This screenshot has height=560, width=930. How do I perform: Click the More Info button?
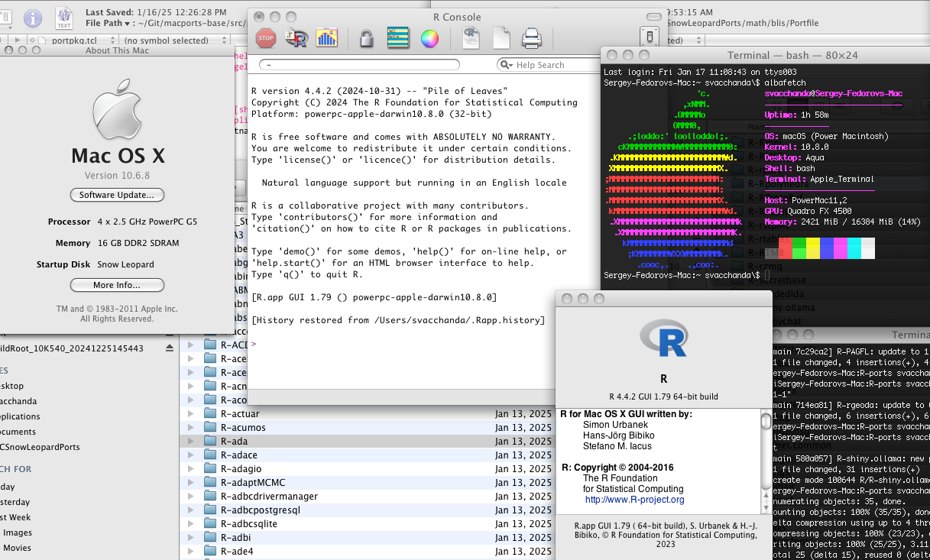117,285
